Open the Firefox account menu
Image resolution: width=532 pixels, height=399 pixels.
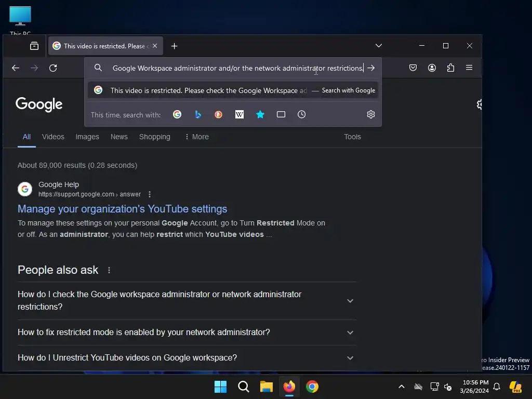[x=432, y=68]
